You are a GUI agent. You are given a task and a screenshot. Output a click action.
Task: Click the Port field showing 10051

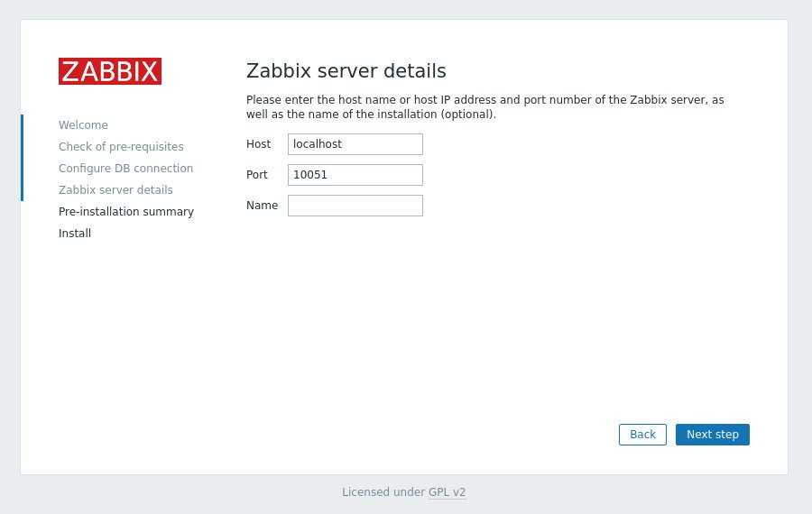pos(355,175)
